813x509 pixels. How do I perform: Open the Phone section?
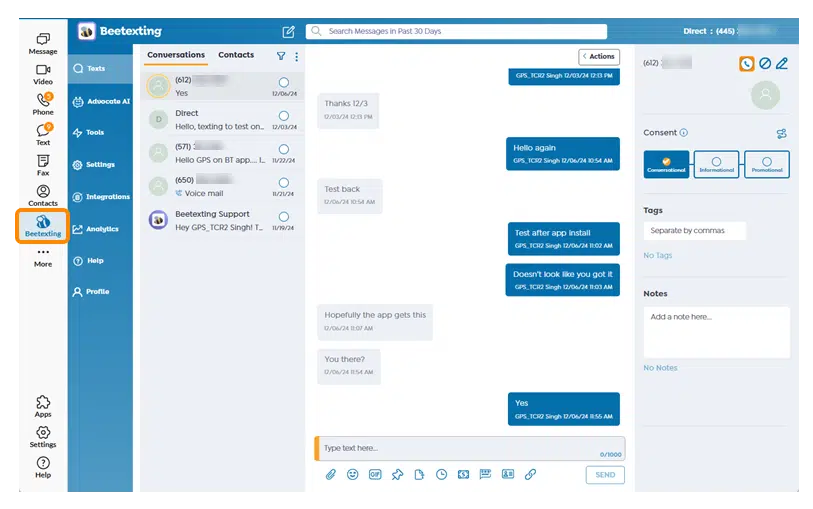(x=43, y=105)
